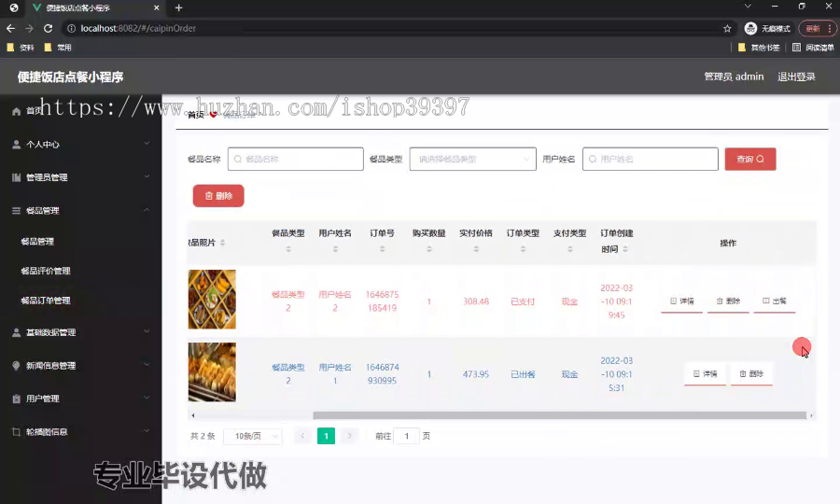Open the 常用 bookmark folder
The width and height of the screenshot is (840, 504).
click(x=58, y=48)
